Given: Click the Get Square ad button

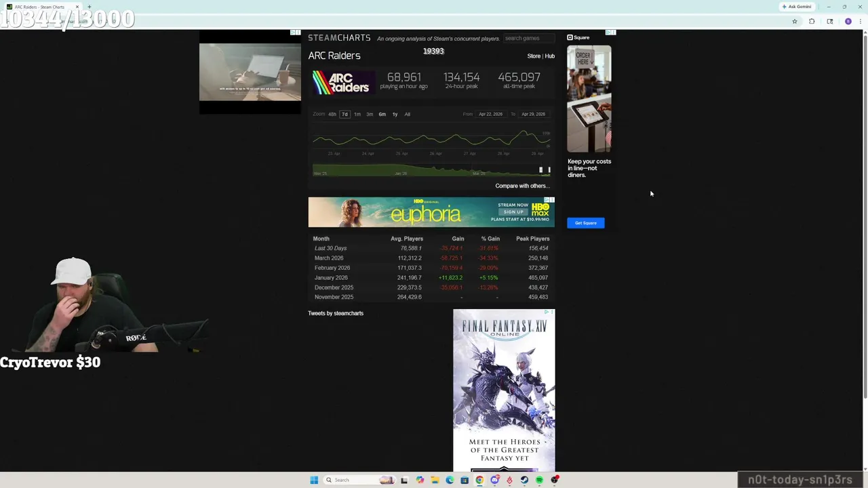Looking at the screenshot, I should pyautogui.click(x=586, y=223).
